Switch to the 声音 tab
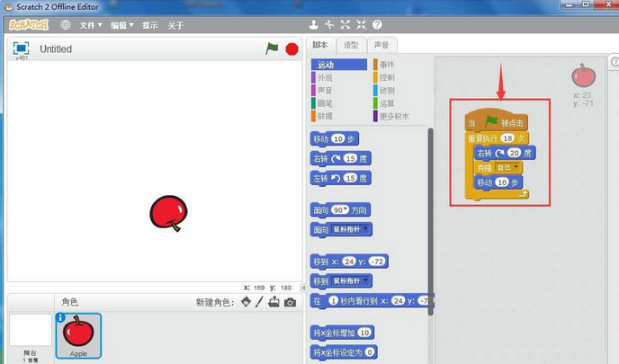The width and height of the screenshot is (619, 364). pos(381,45)
